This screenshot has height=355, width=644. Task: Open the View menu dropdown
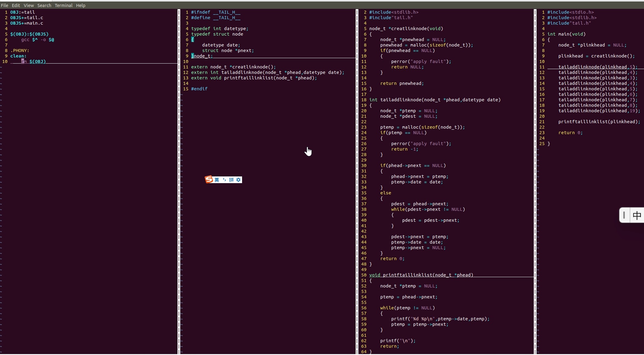(29, 5)
